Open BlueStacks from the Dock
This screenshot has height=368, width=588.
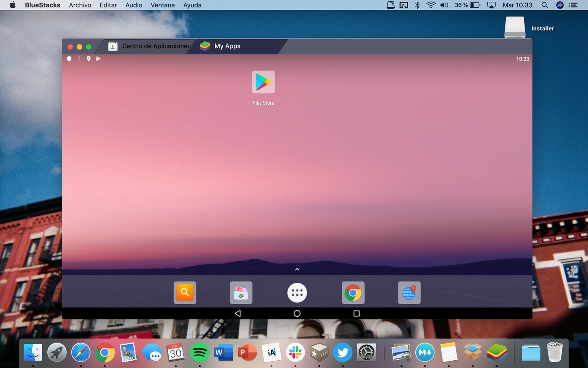[x=496, y=352]
